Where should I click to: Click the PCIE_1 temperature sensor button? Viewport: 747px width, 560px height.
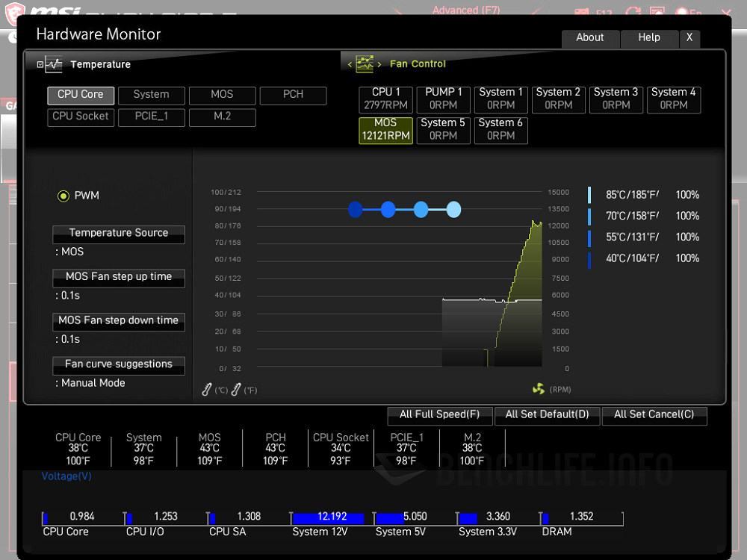(151, 116)
